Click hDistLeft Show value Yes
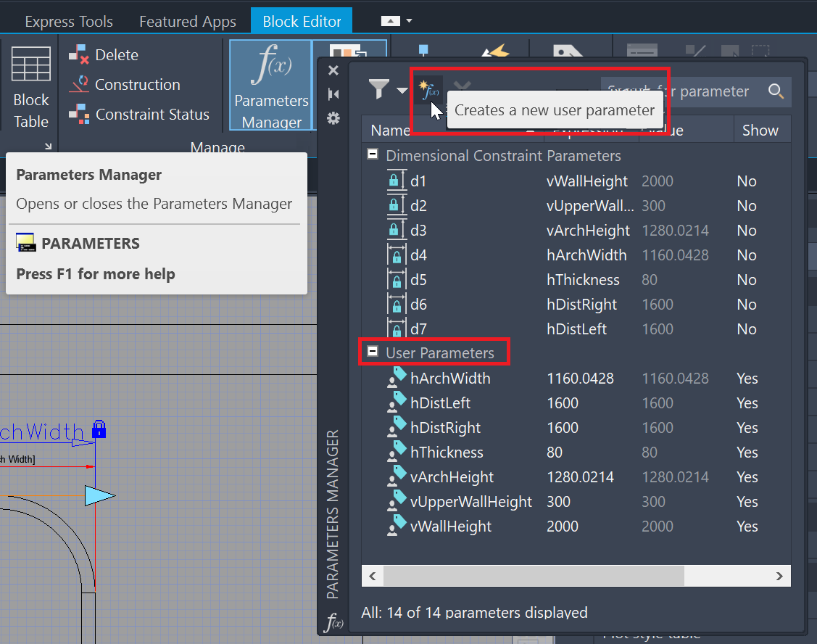 [747, 402]
